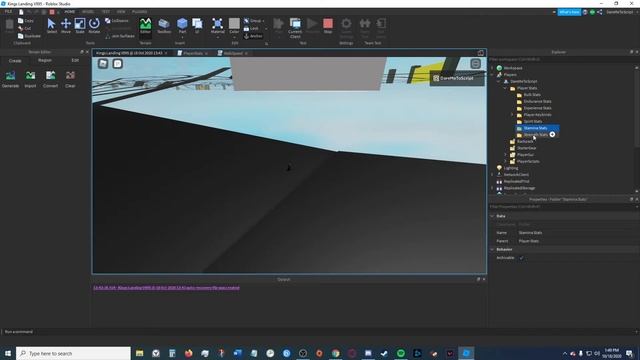The image size is (640, 360).
Task: Open the WalkSpeed script tab
Action: 233,53
